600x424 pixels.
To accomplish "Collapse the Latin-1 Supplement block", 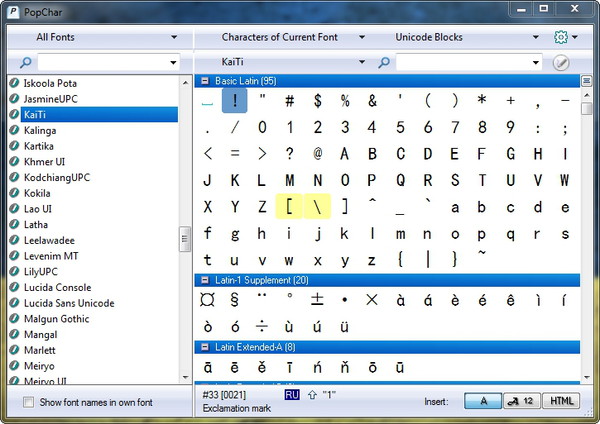I will coord(205,280).
